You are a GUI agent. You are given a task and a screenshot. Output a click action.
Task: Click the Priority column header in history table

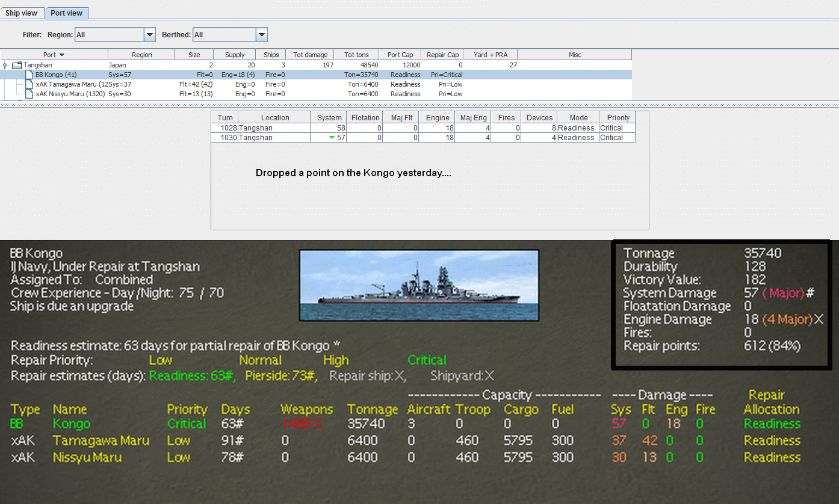coord(618,117)
